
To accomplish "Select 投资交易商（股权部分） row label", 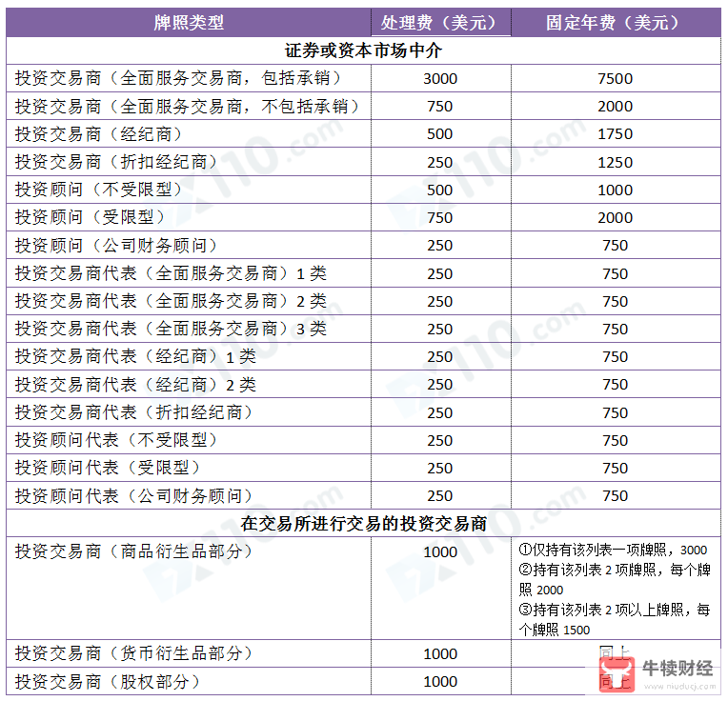I will [110, 682].
